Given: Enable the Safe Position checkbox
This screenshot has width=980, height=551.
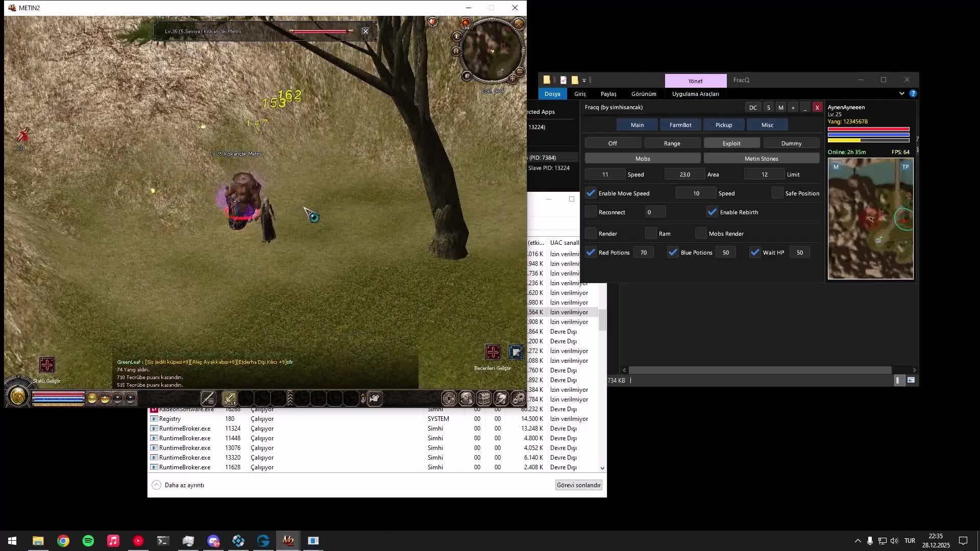Looking at the screenshot, I should [x=777, y=193].
